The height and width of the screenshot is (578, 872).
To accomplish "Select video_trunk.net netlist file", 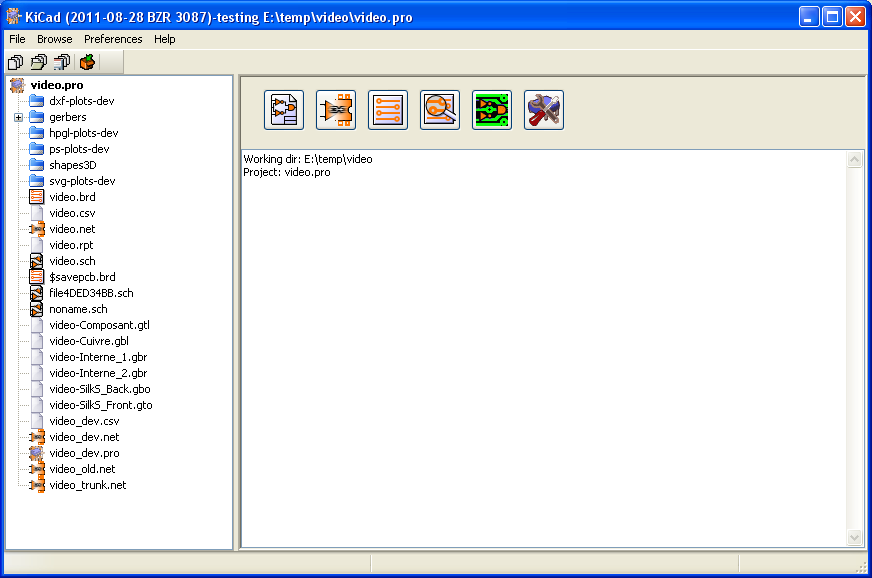I will pyautogui.click(x=87, y=485).
